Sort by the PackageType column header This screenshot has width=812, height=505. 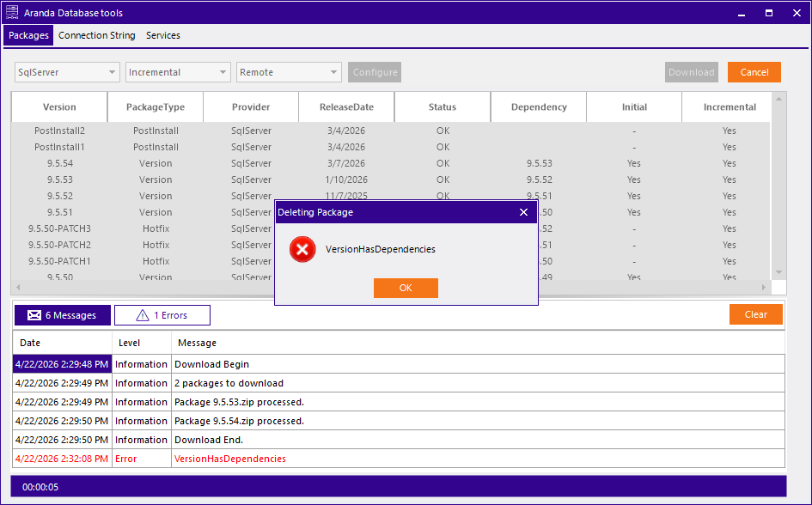[x=156, y=107]
